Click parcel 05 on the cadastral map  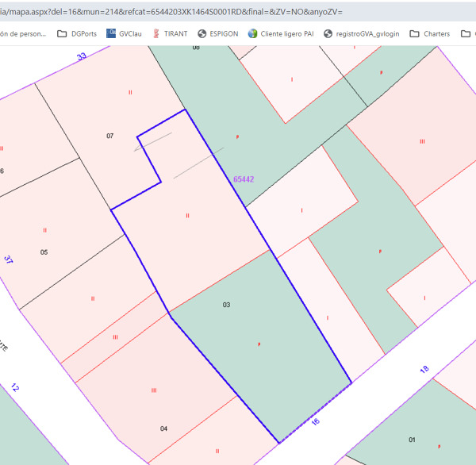coord(44,252)
